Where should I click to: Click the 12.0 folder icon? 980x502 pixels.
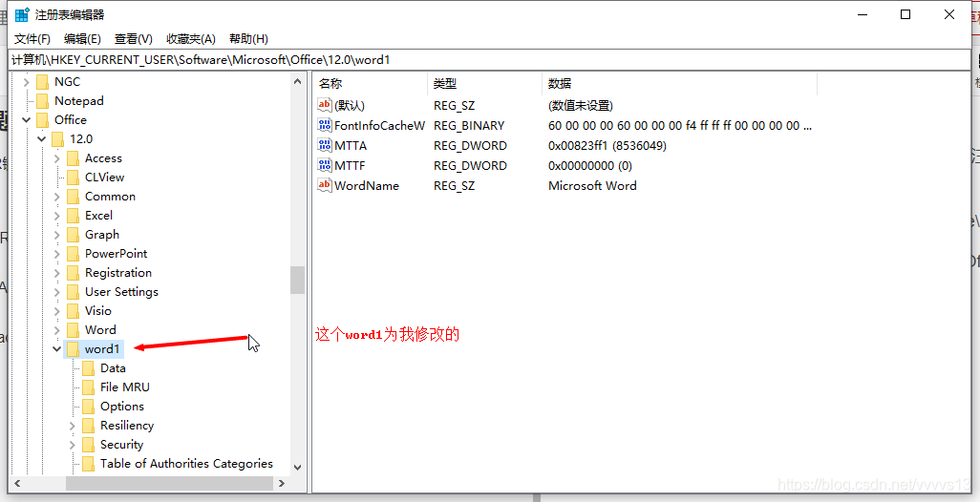click(x=57, y=138)
